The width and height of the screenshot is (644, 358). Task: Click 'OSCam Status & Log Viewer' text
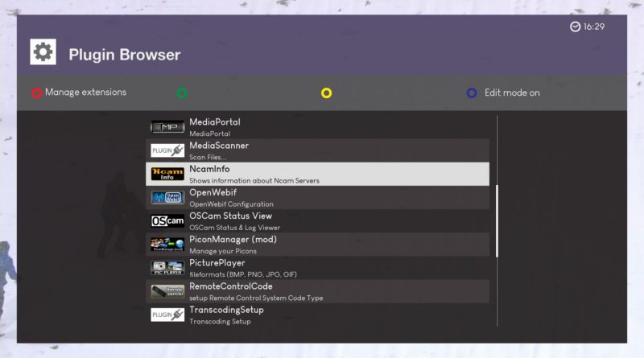pos(234,228)
